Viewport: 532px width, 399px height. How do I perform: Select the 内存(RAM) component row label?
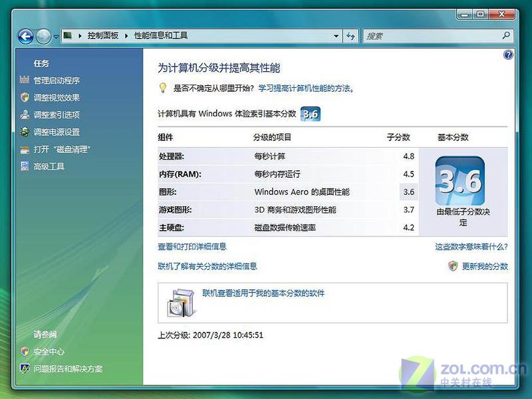click(x=180, y=174)
